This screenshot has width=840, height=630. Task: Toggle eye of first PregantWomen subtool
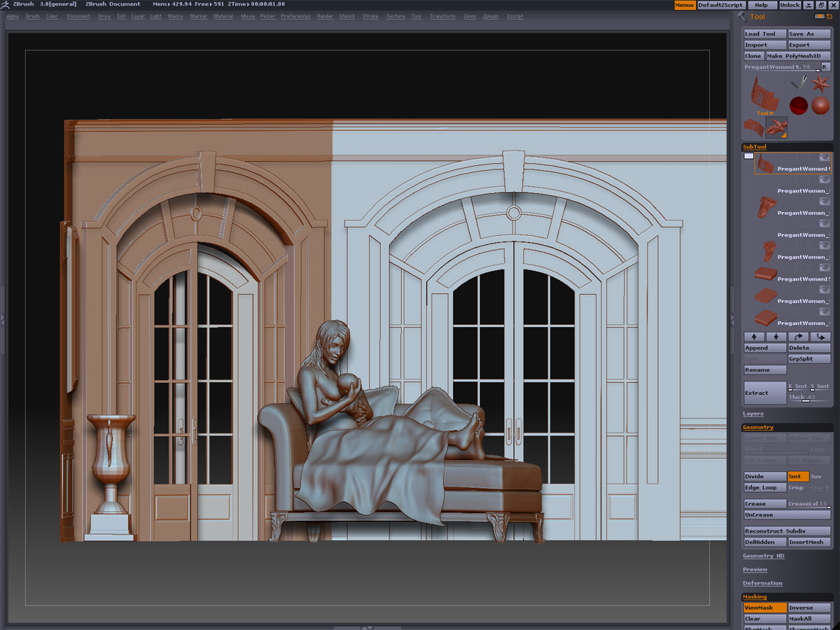click(x=825, y=158)
